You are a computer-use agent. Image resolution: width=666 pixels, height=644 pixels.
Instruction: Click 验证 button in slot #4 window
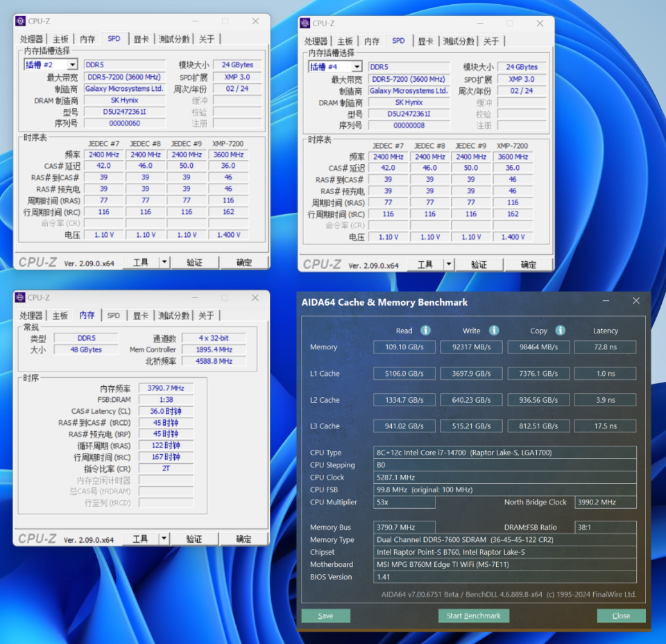pyautogui.click(x=479, y=265)
